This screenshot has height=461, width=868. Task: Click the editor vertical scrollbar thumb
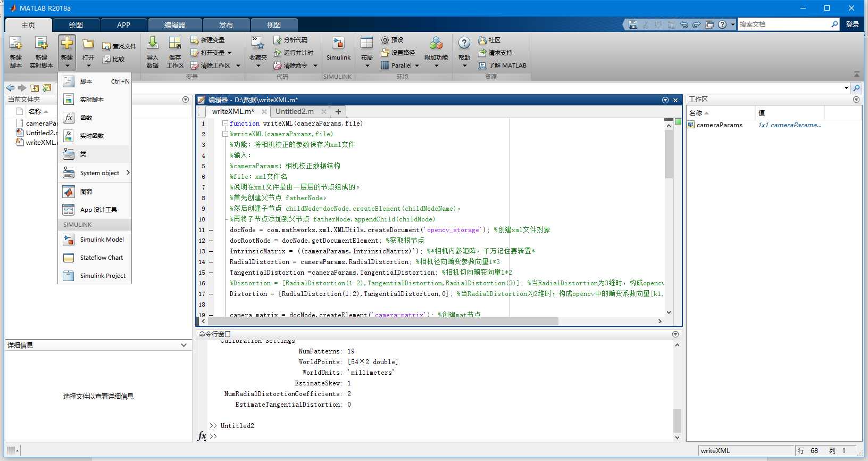coord(669,153)
